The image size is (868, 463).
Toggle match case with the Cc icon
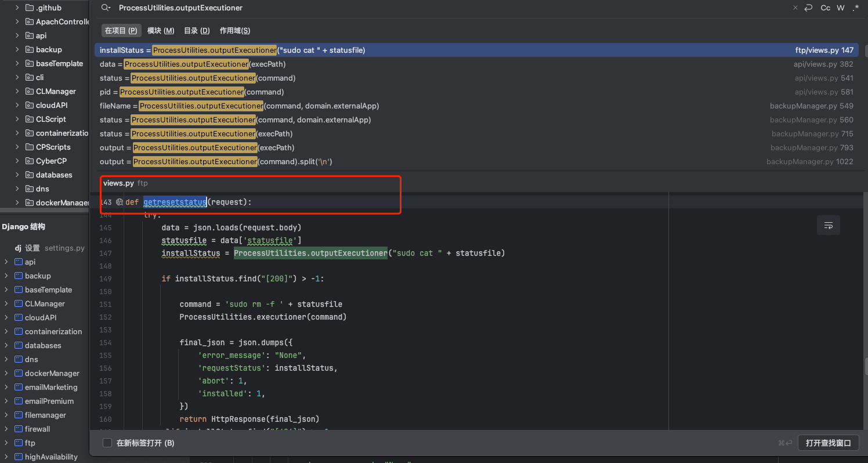(x=825, y=8)
